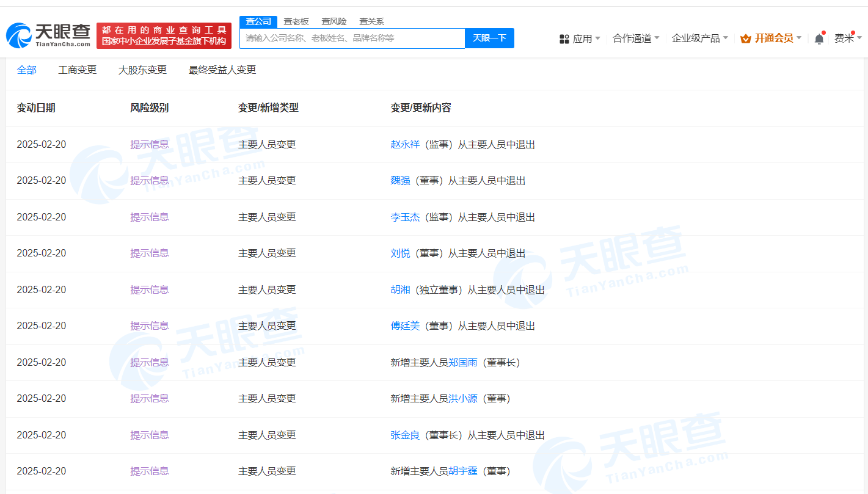The height and width of the screenshot is (494, 868).
Task: Expand the 企业级产品 dropdown
Action: [700, 38]
